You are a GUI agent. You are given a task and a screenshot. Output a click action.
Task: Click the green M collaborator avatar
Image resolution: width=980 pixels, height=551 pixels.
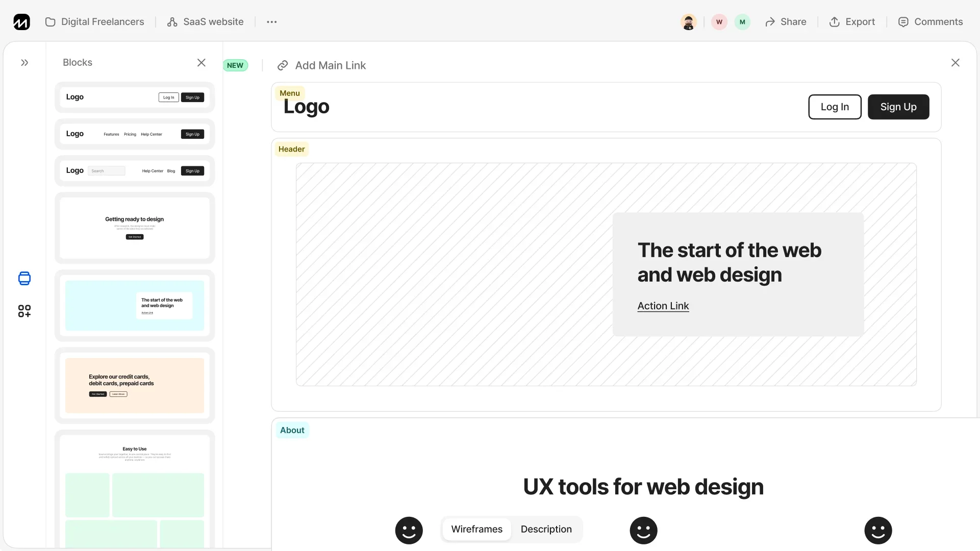tap(742, 22)
